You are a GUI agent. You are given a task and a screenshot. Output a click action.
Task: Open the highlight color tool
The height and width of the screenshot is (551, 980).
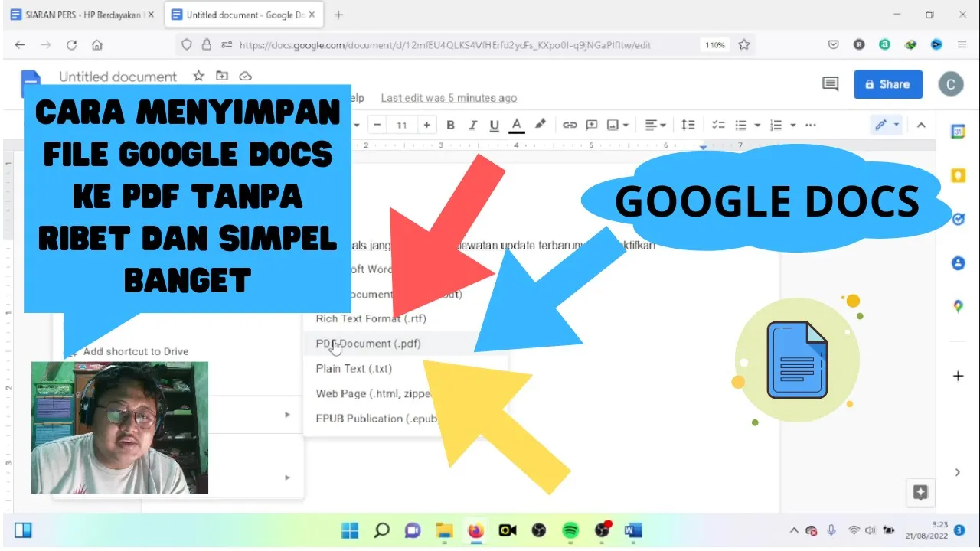540,125
